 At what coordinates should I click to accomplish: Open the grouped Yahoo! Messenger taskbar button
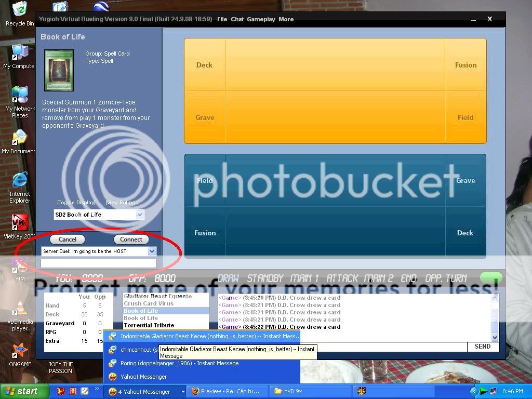tap(144, 392)
